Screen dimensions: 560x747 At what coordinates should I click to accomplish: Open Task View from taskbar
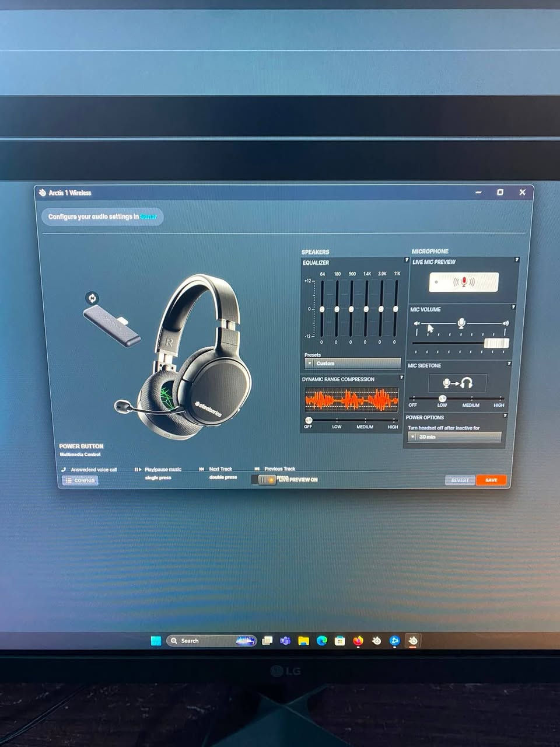(267, 641)
